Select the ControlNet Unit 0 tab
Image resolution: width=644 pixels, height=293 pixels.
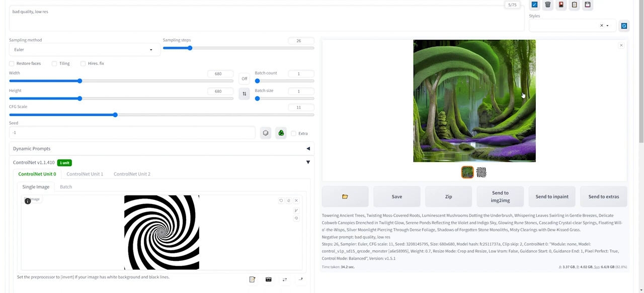click(x=37, y=174)
